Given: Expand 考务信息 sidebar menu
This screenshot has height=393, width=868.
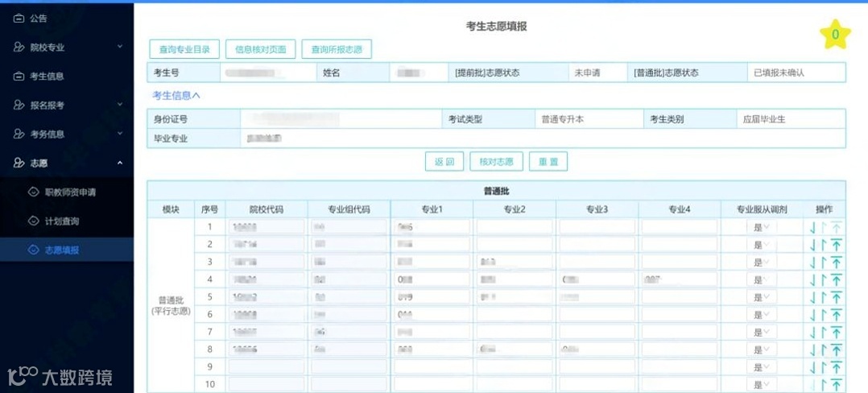Looking at the screenshot, I should (66, 134).
